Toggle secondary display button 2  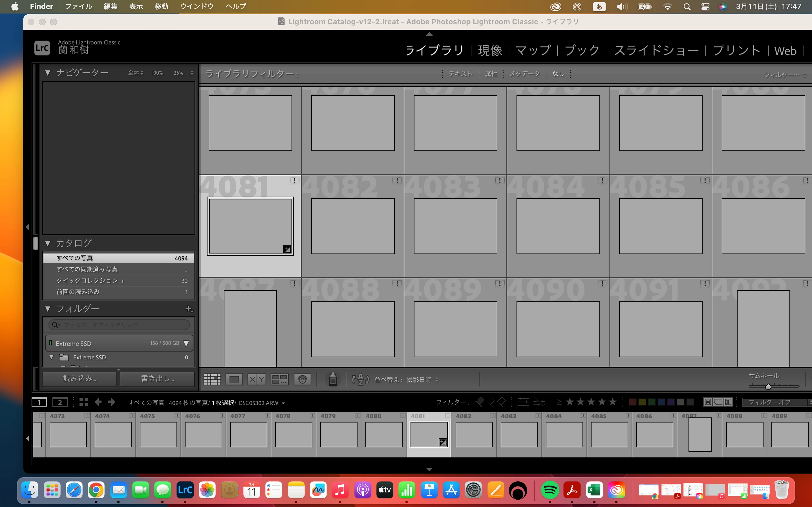tap(60, 403)
